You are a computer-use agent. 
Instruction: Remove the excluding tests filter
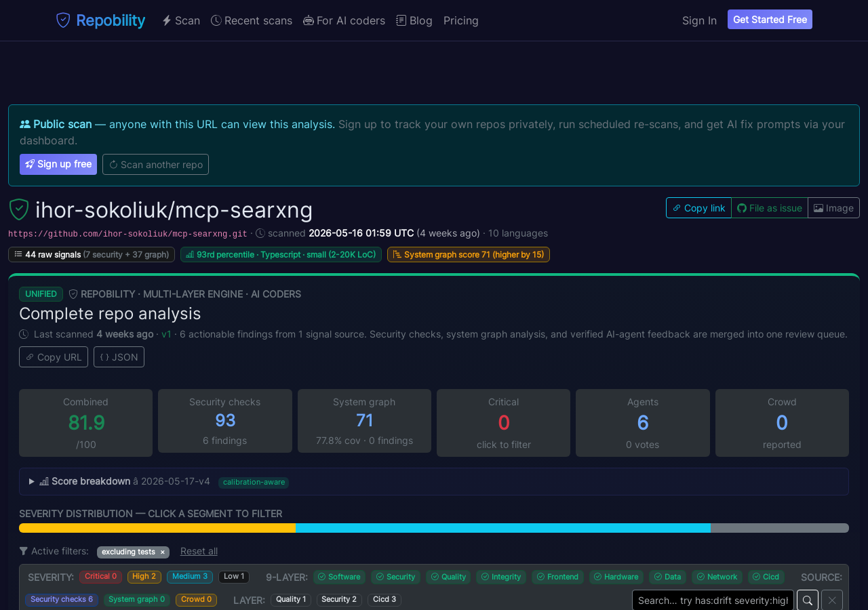click(x=163, y=552)
